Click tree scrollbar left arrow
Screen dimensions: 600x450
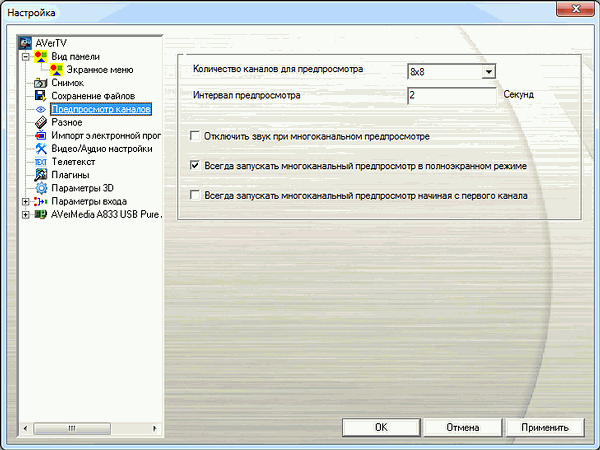25,428
